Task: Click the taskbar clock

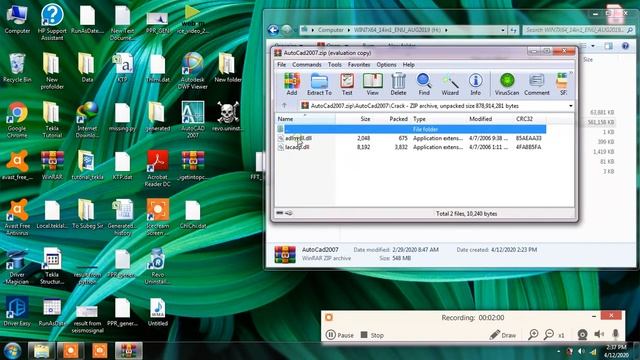Action: 617,351
